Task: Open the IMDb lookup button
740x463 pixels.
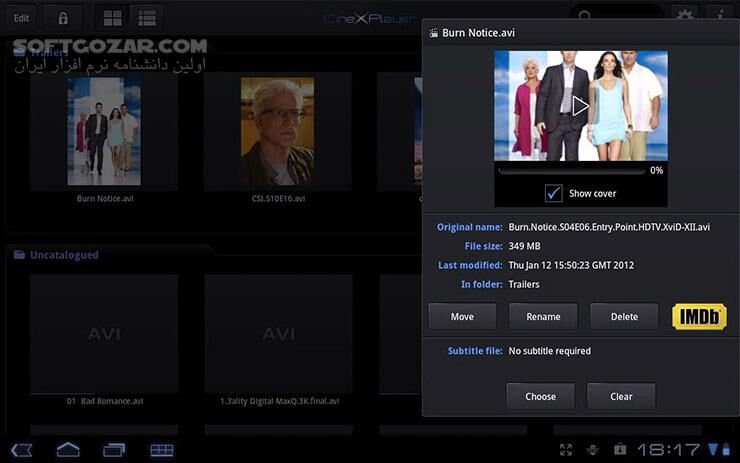Action: (x=699, y=316)
